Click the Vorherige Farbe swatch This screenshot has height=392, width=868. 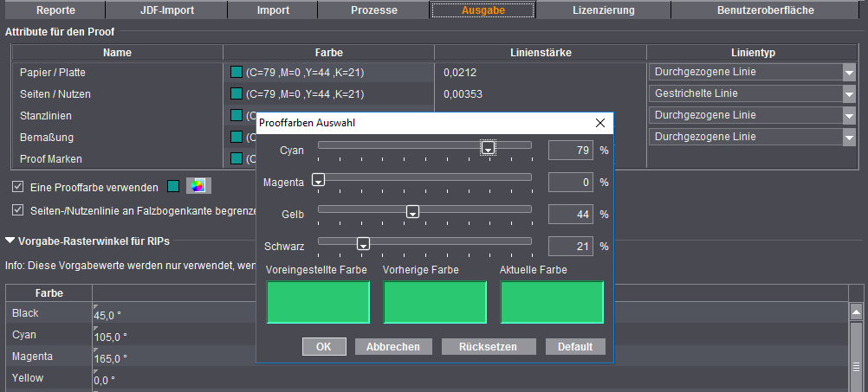(435, 302)
